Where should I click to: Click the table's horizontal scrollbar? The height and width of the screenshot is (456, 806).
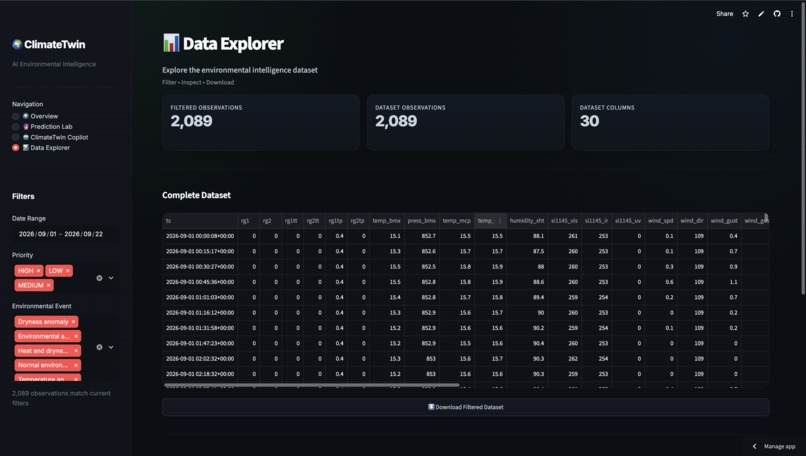pyautogui.click(x=312, y=385)
